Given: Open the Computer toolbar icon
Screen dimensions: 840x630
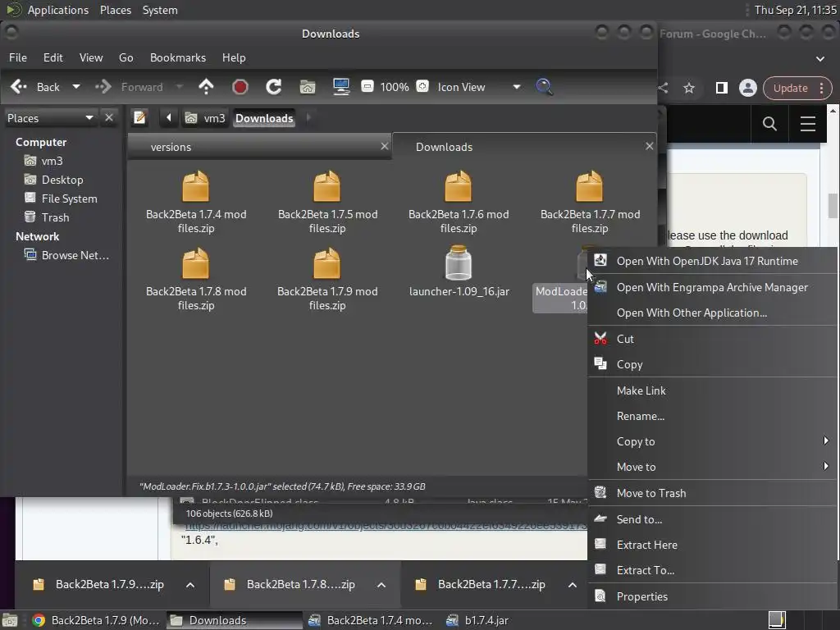Looking at the screenshot, I should 341,87.
